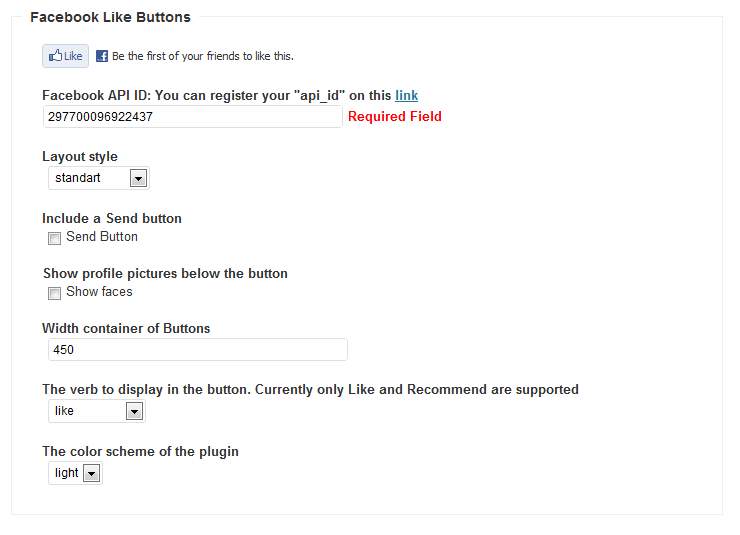Viewport: 740px width, 535px height.
Task: Expand the Layout style dropdown arrow
Action: click(x=138, y=178)
